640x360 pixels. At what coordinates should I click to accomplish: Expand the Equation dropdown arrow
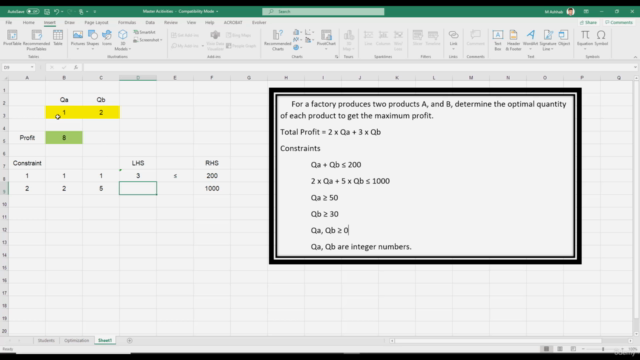pyautogui.click(x=585, y=49)
